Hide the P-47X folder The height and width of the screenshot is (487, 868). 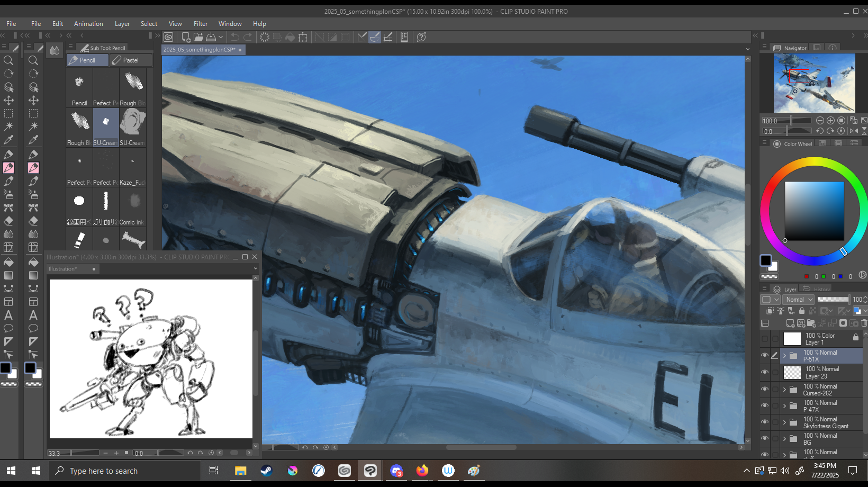click(x=764, y=405)
